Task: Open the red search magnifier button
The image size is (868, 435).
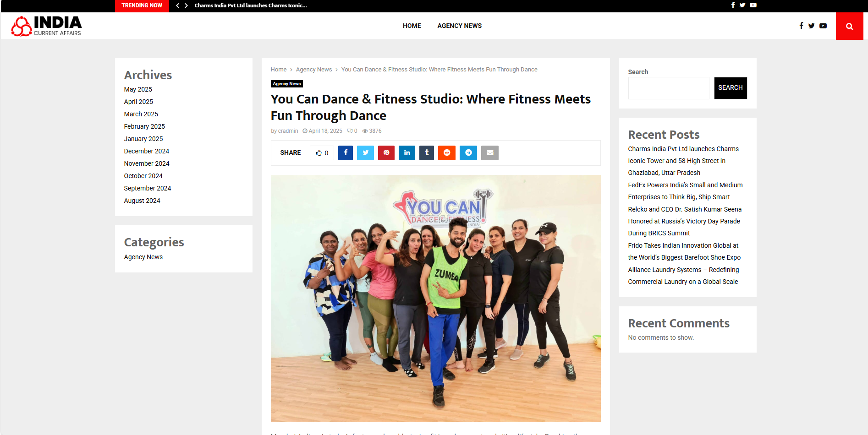Action: click(x=850, y=26)
